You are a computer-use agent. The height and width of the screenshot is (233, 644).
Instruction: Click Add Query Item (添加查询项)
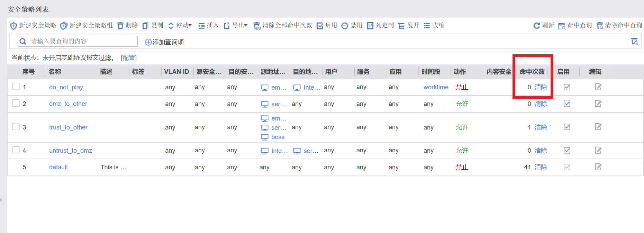(x=164, y=42)
